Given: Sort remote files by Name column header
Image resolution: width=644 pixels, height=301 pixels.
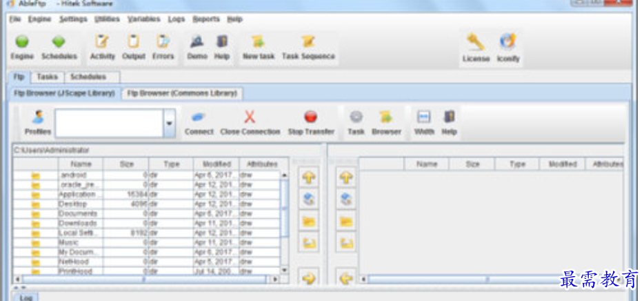Looking at the screenshot, I should 427,164.
